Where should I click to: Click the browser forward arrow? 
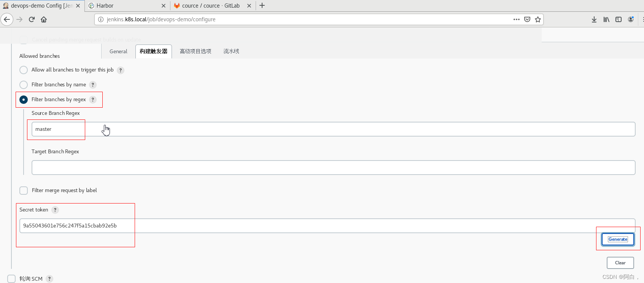tap(19, 19)
